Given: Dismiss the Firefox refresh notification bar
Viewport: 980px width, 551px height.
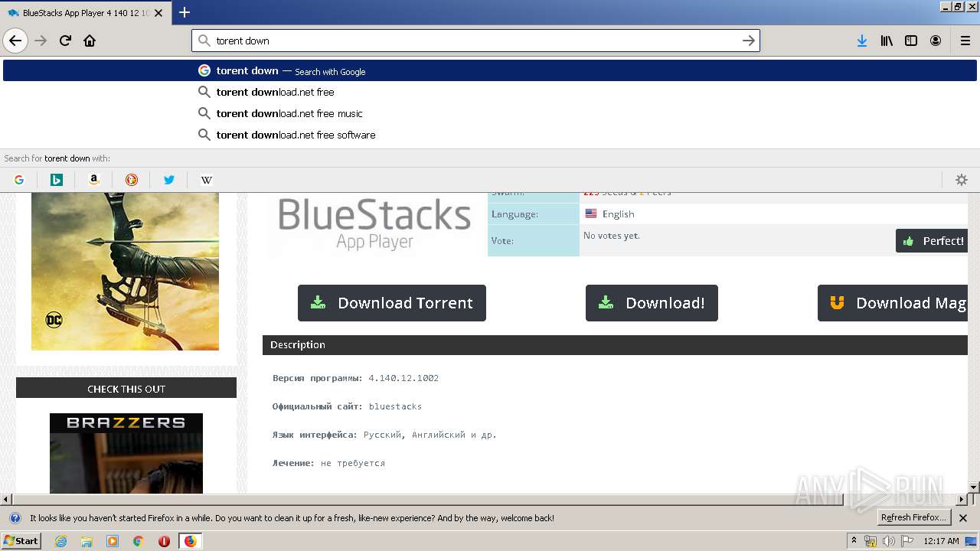Looking at the screenshot, I should tap(963, 518).
